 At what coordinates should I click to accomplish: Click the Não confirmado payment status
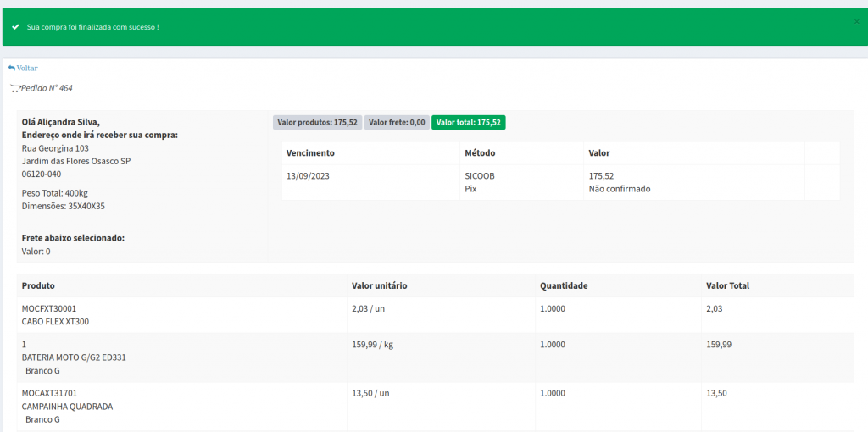click(x=619, y=189)
